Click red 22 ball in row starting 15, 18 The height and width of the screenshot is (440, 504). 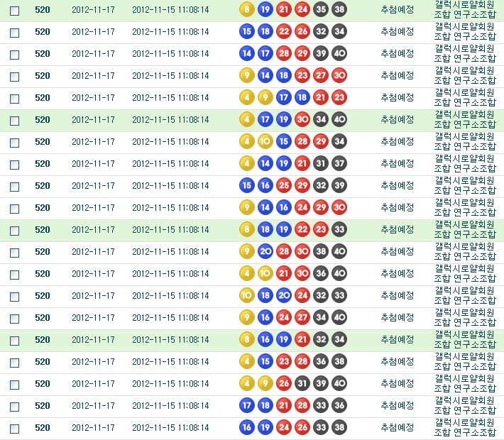pyautogui.click(x=284, y=31)
